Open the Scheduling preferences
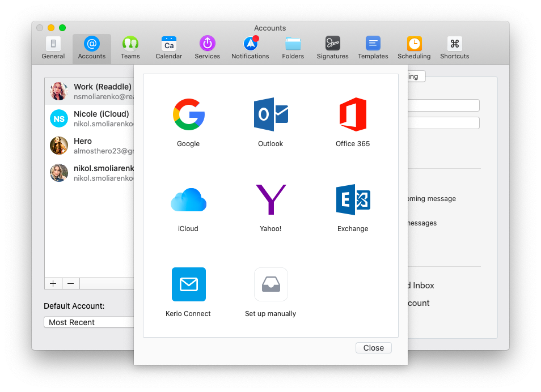The width and height of the screenshot is (541, 392). coord(414,48)
